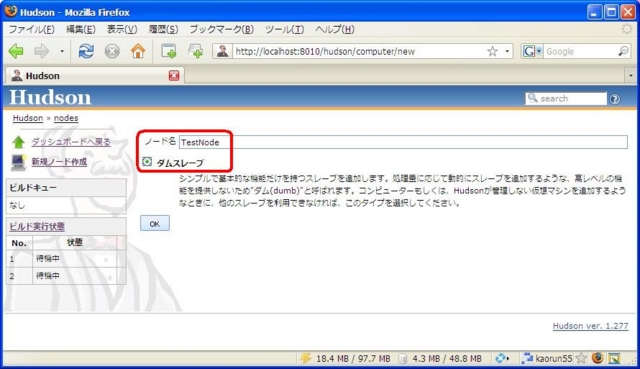
Task: Open the search help question icon
Action: pos(615,99)
